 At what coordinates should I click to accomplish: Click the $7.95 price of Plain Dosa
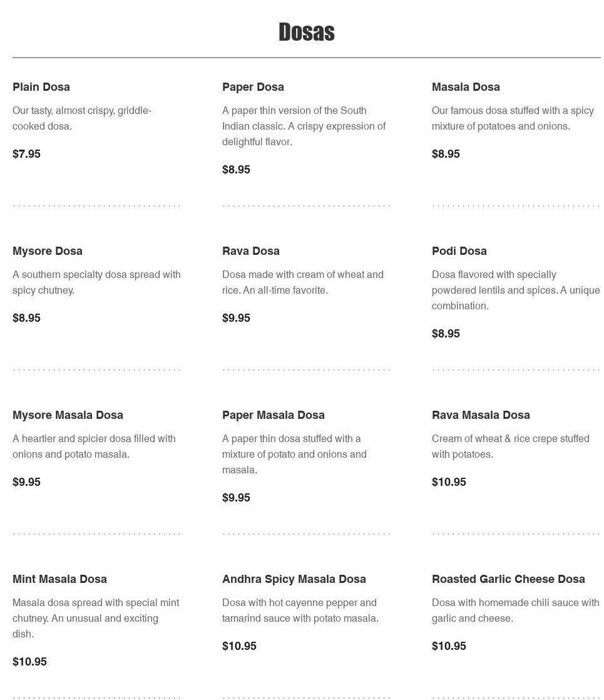[x=26, y=154]
